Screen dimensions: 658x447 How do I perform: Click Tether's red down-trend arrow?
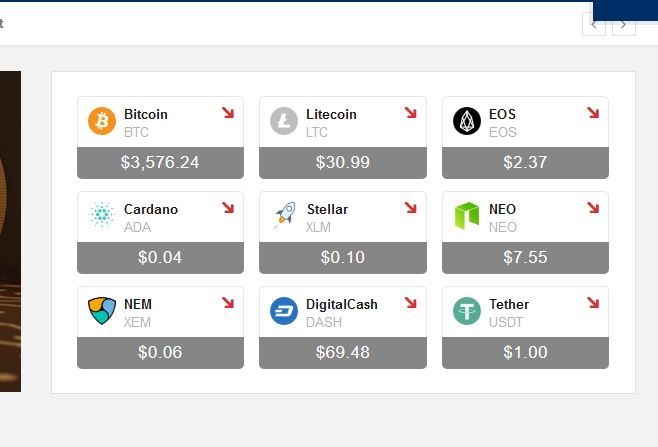593,303
